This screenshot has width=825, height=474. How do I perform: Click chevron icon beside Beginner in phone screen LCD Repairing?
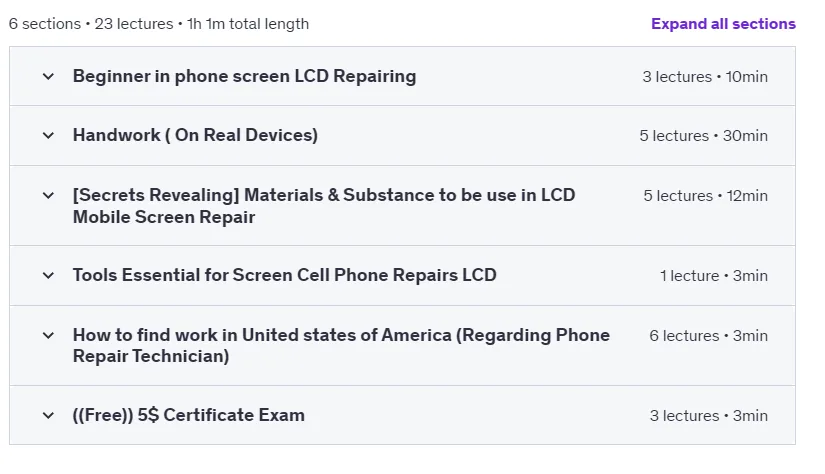click(x=48, y=77)
